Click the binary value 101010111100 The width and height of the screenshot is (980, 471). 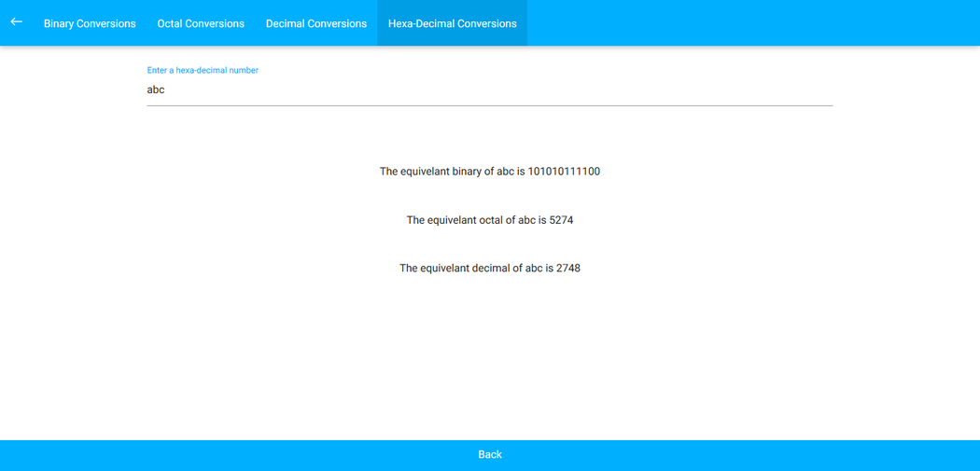(x=564, y=172)
